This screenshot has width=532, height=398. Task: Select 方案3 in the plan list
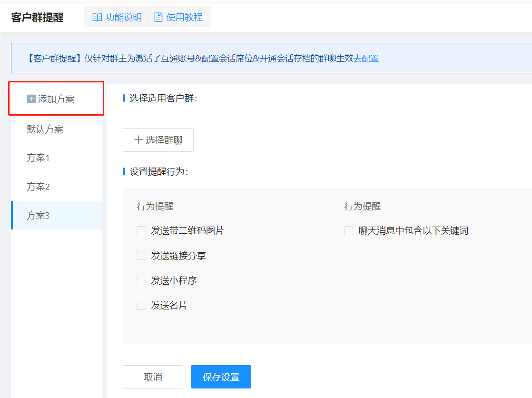click(x=56, y=215)
